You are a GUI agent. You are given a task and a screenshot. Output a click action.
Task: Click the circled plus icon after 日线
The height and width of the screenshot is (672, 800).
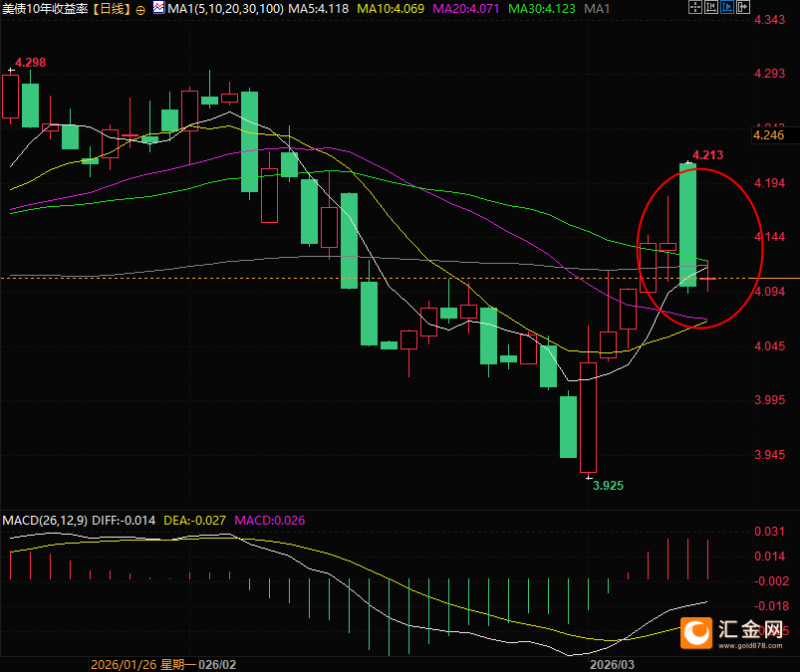140,10
